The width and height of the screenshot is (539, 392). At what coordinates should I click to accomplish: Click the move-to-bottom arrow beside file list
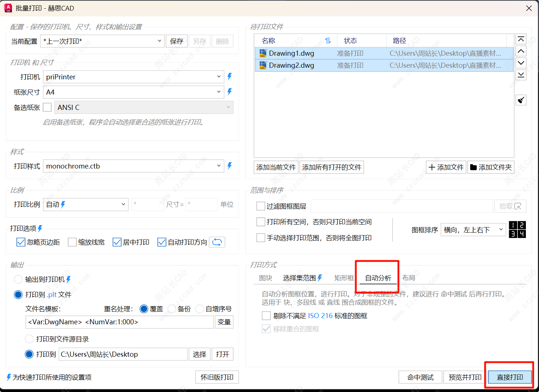[x=521, y=75]
